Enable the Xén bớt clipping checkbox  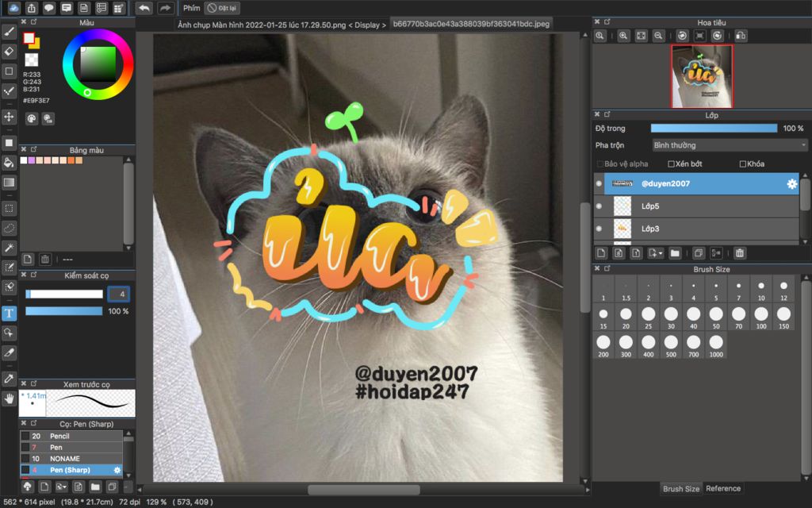click(x=671, y=164)
